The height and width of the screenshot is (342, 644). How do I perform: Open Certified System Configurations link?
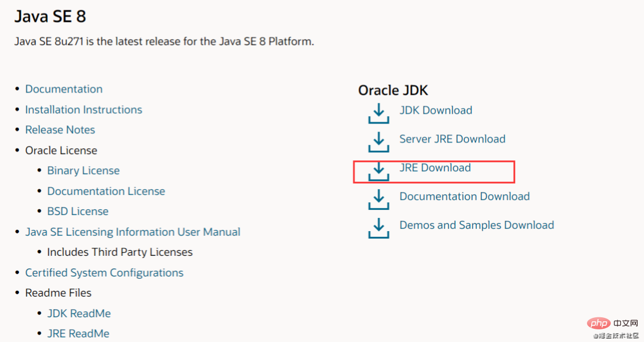[x=104, y=273]
